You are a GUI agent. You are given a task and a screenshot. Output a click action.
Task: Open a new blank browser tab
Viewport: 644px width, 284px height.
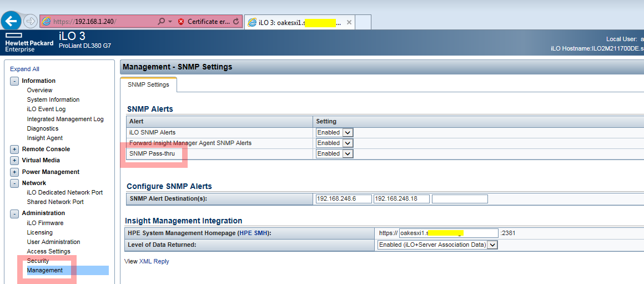point(363,22)
